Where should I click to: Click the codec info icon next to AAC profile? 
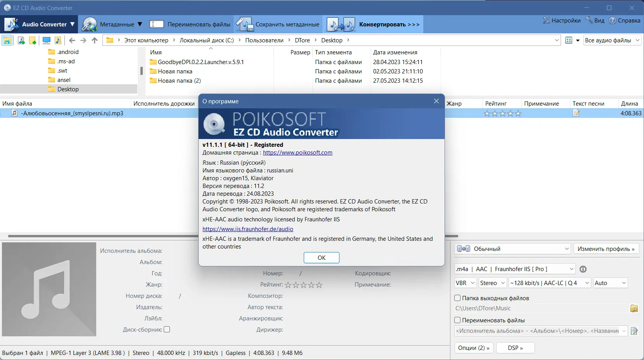pos(583,269)
